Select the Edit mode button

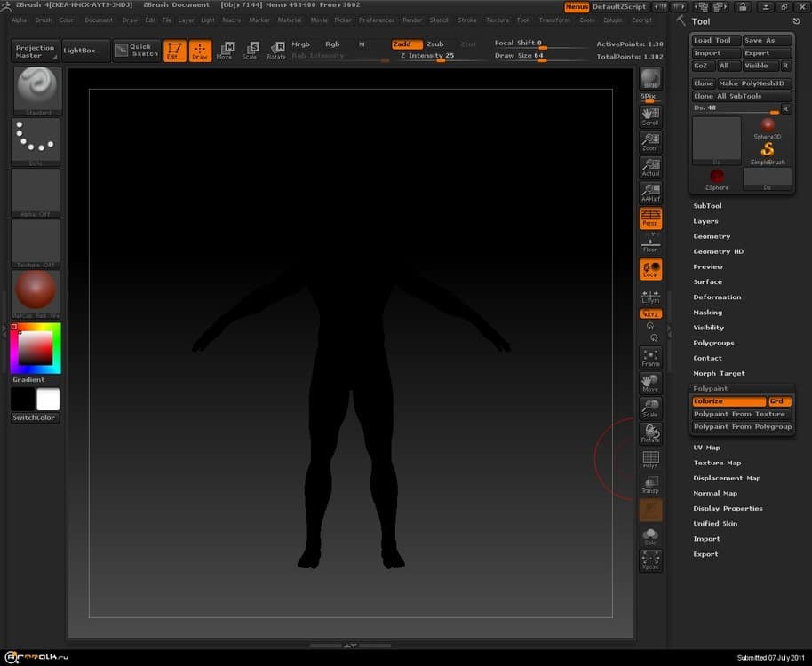(174, 51)
